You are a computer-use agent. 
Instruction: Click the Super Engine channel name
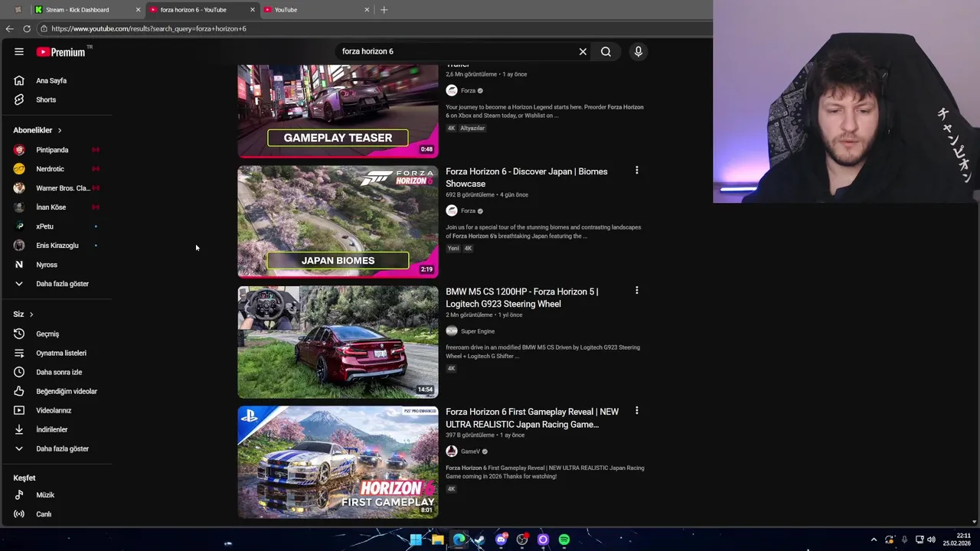tap(478, 331)
